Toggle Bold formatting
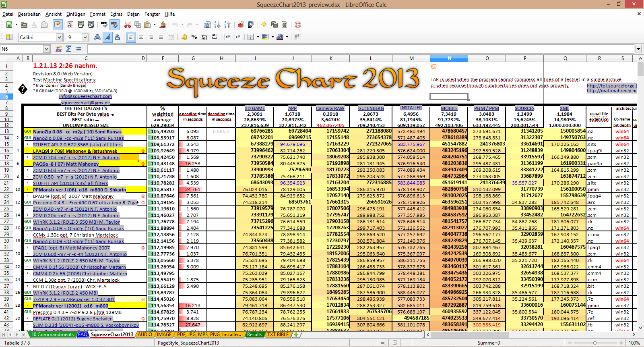 pos(97,37)
